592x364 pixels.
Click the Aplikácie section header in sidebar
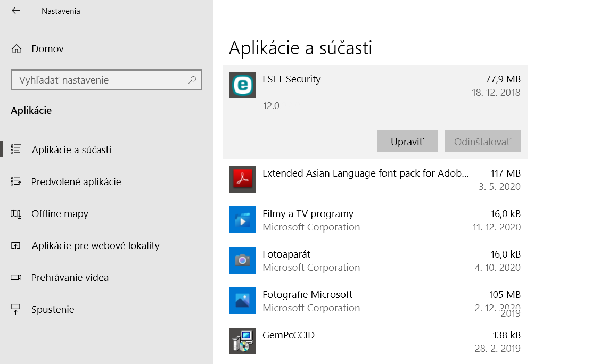pyautogui.click(x=31, y=110)
